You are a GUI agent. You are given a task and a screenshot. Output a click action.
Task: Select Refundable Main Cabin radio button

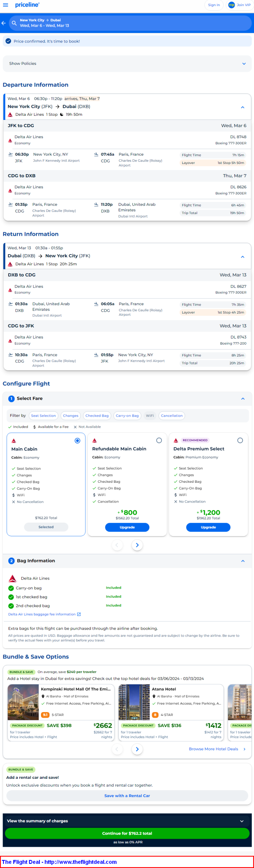pos(159,440)
